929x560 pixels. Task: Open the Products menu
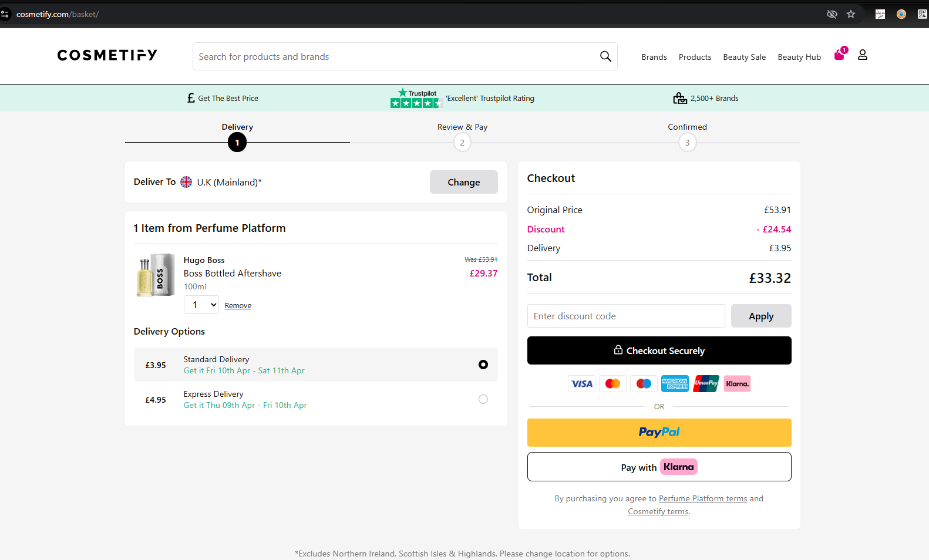(x=695, y=57)
